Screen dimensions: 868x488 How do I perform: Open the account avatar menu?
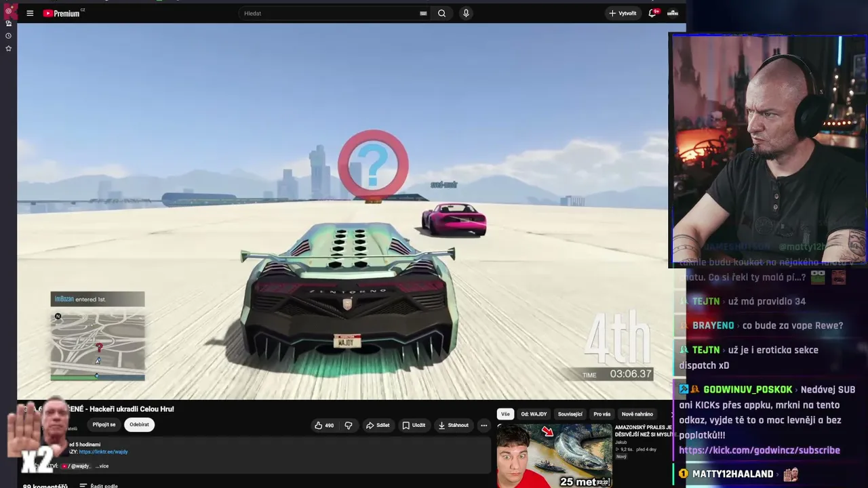(x=673, y=14)
